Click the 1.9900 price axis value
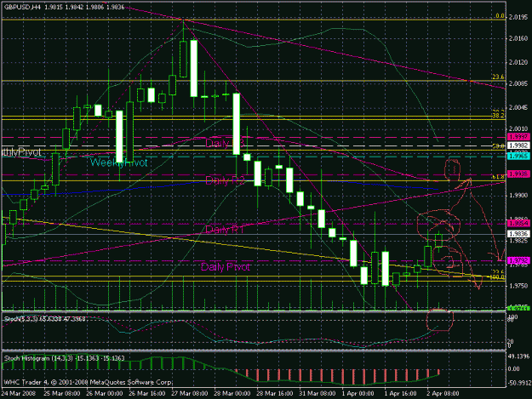Screen dimensions: 532x399 click(x=518, y=196)
